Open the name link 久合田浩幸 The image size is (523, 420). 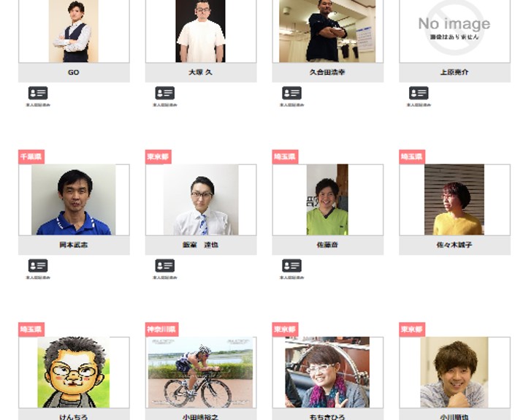coord(327,72)
